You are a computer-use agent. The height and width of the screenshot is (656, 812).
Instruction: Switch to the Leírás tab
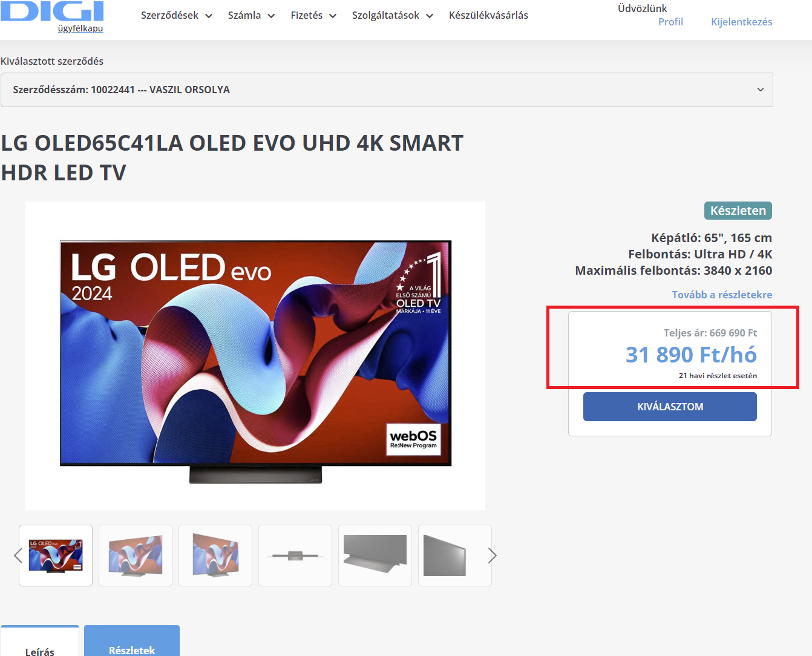click(x=40, y=641)
